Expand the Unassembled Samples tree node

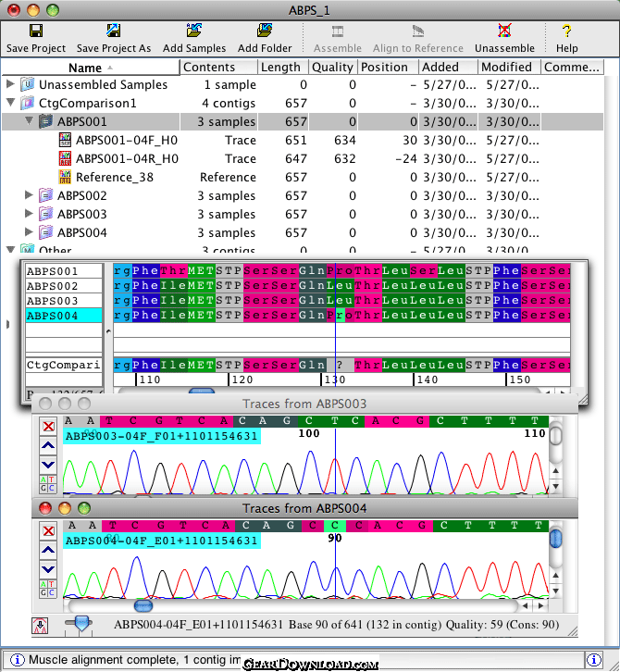(x=11, y=84)
